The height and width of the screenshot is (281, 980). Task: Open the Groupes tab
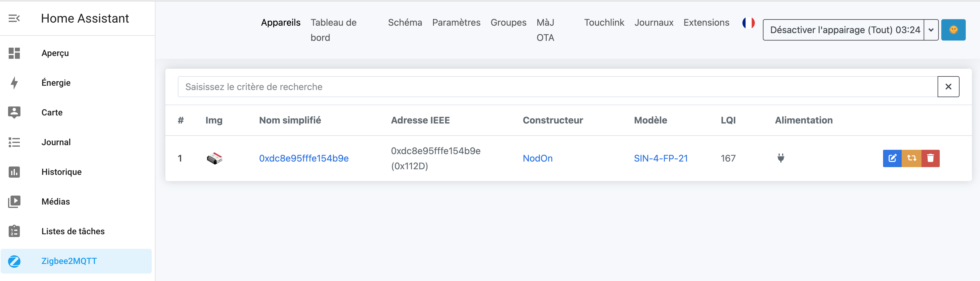pos(508,22)
